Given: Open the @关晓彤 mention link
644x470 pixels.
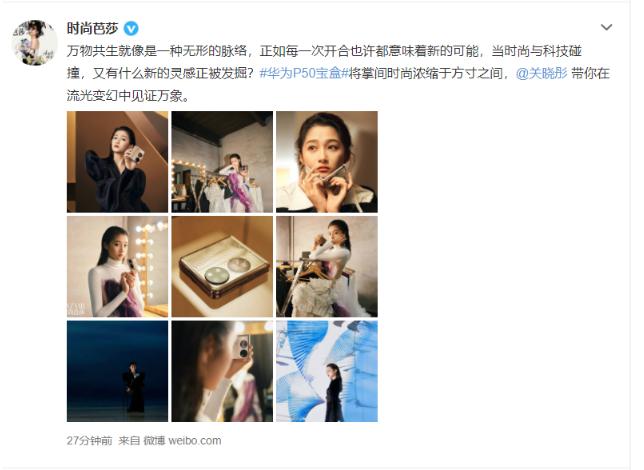Looking at the screenshot, I should point(541,74).
